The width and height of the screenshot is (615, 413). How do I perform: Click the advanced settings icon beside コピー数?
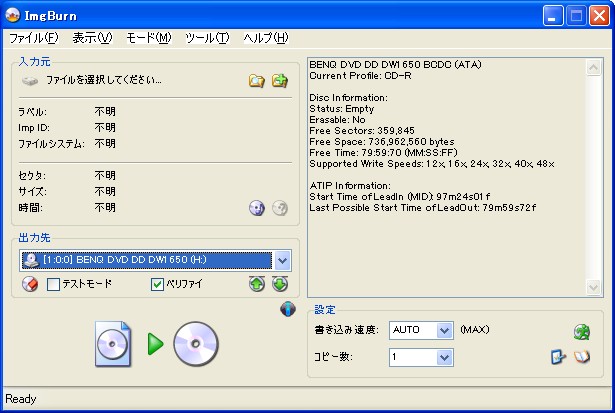click(559, 357)
